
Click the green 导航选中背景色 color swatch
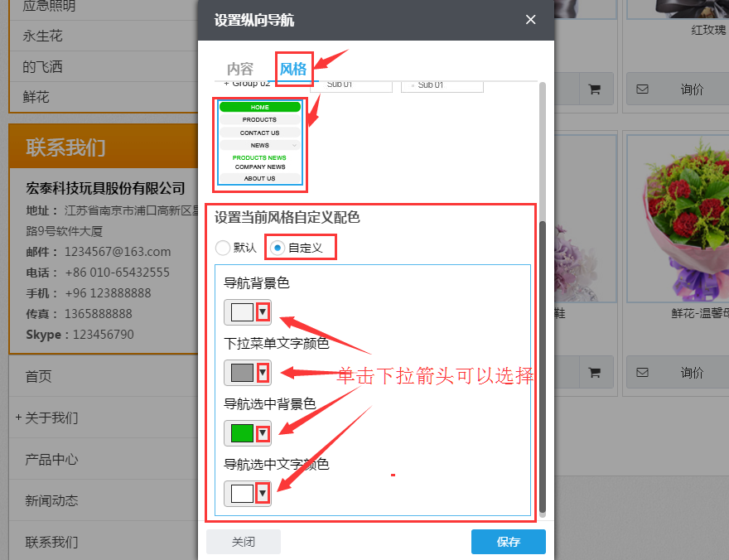tap(241, 432)
